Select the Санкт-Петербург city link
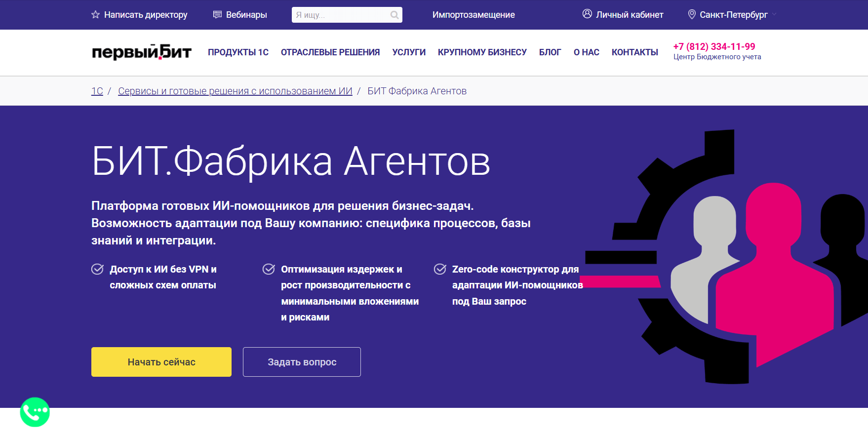 coord(734,15)
